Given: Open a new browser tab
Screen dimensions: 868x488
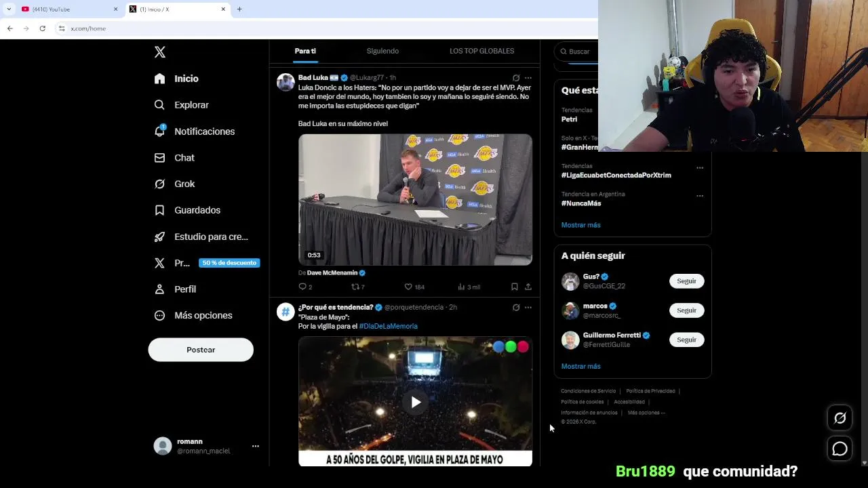Looking at the screenshot, I should point(239,9).
